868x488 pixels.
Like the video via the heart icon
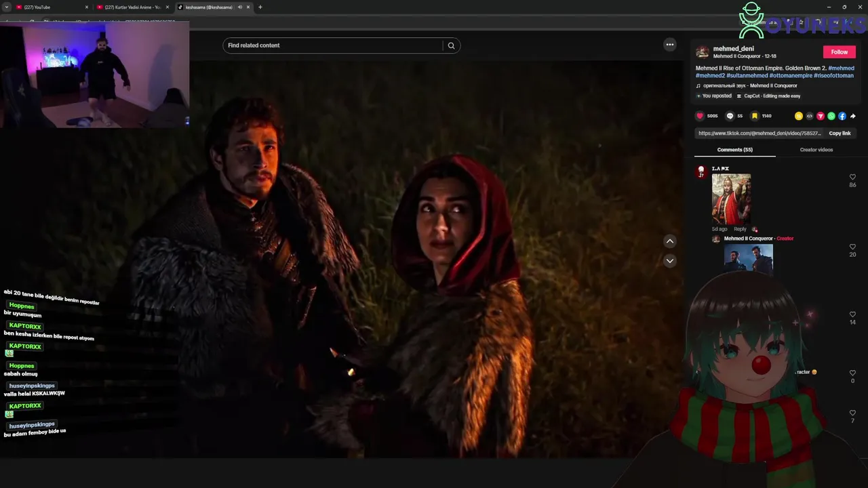[x=701, y=116]
